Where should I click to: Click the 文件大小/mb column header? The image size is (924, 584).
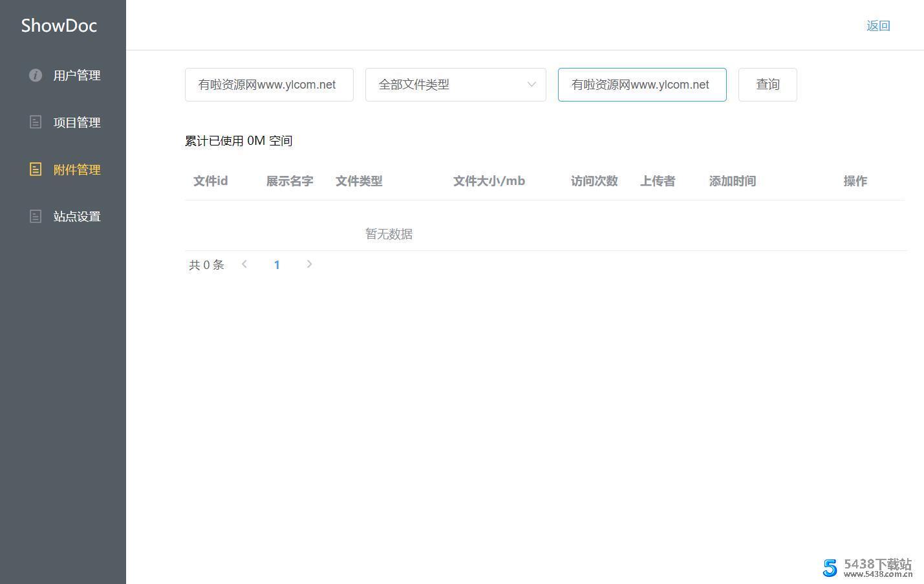pos(489,181)
